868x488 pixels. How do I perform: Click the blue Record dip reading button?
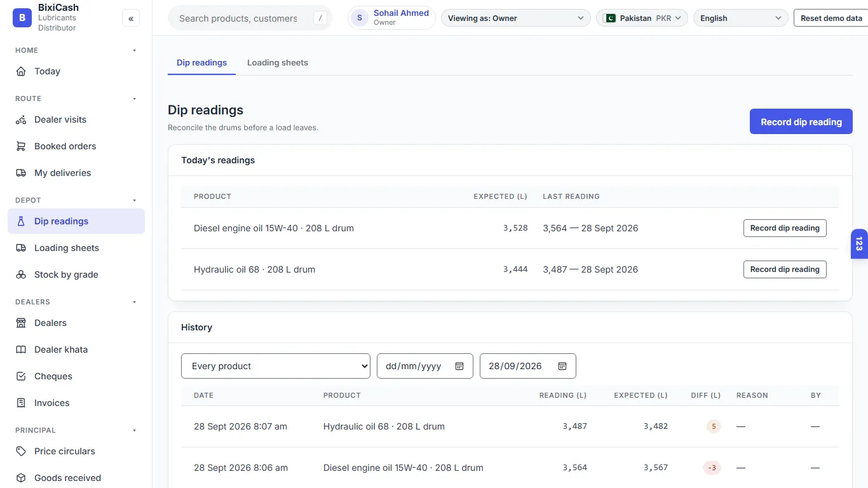801,122
